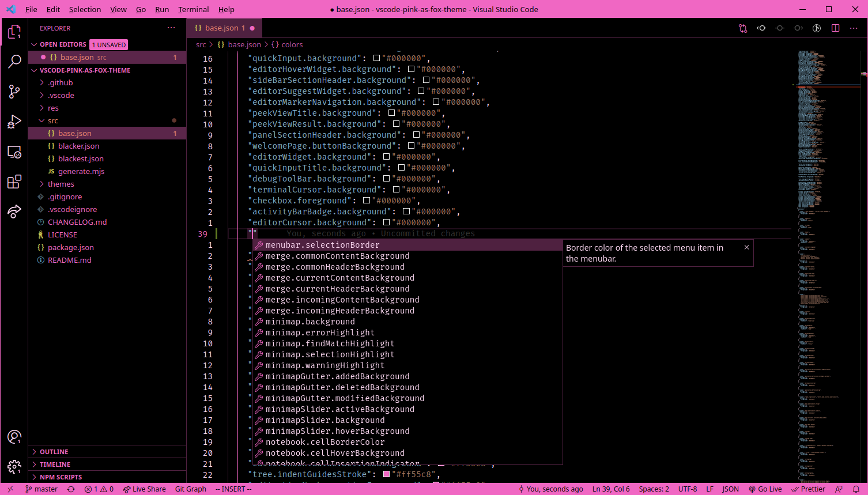Open Git Graph from status bar

(x=191, y=489)
